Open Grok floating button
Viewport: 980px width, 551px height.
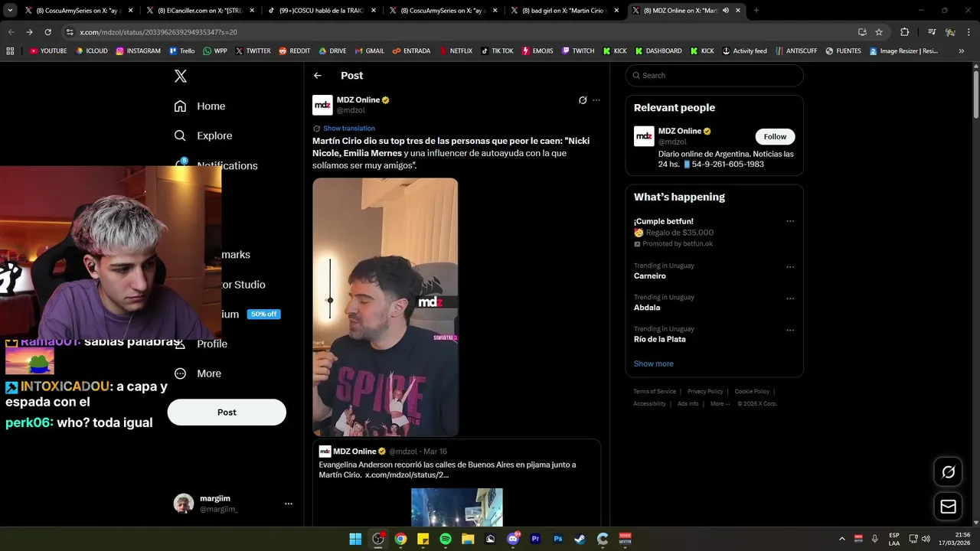point(948,472)
